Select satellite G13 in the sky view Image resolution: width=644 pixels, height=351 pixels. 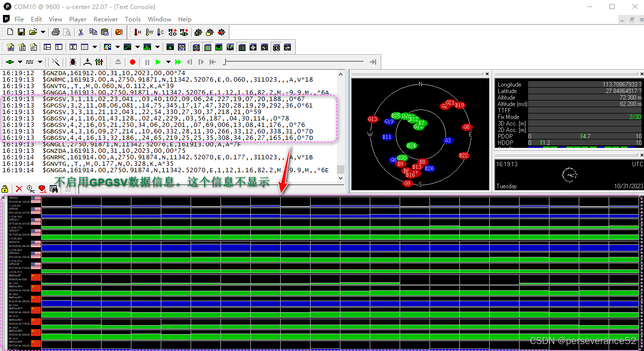click(373, 119)
